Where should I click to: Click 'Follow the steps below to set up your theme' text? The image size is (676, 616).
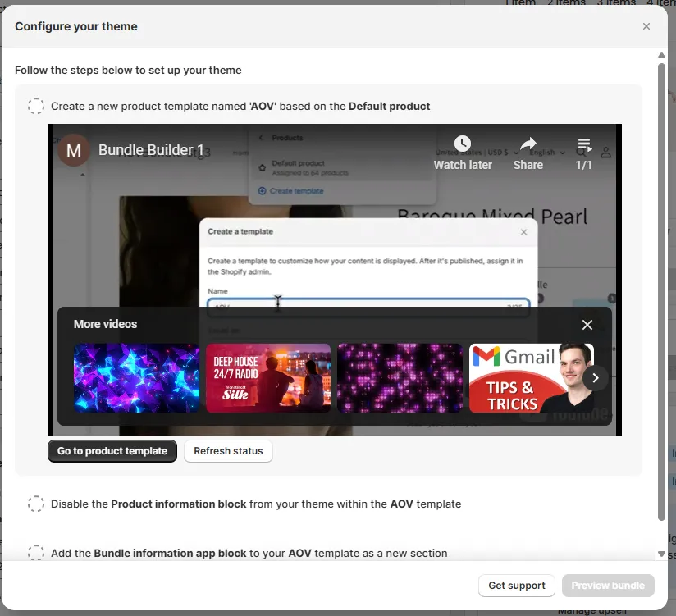[x=128, y=71]
